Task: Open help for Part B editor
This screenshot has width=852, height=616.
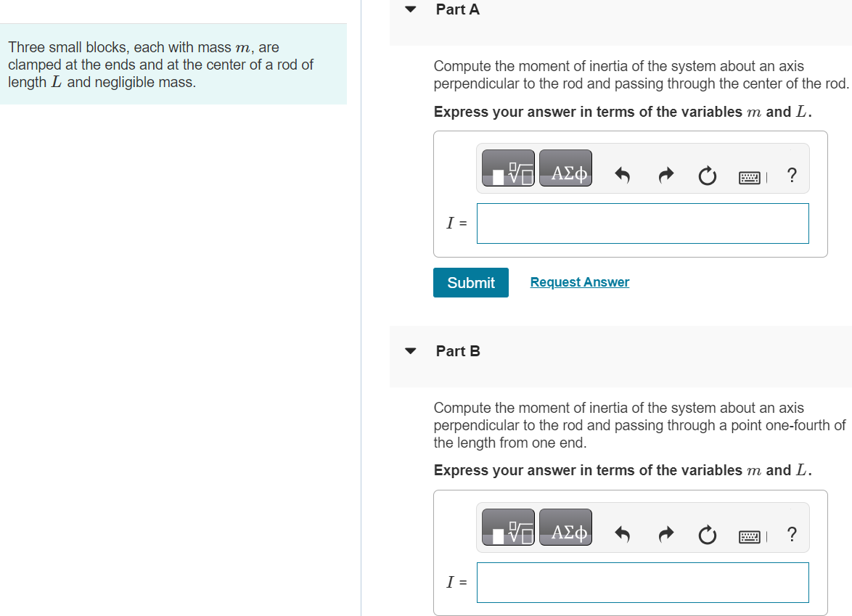Action: coord(792,534)
